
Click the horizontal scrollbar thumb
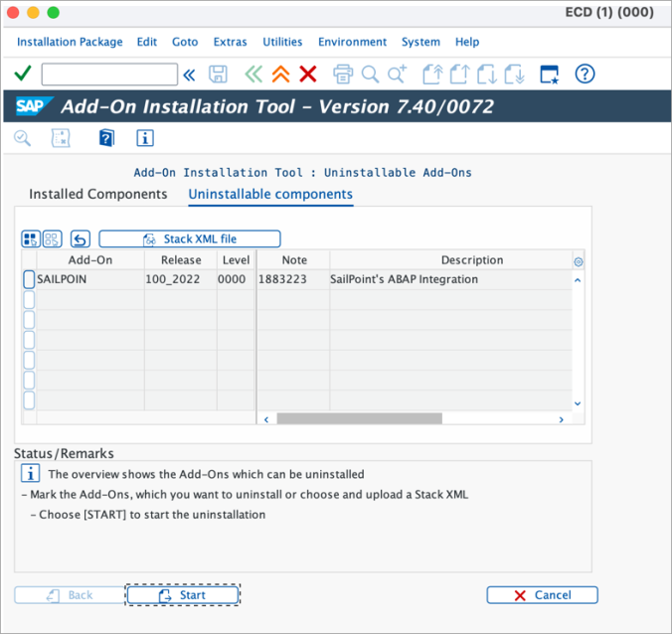pyautogui.click(x=359, y=418)
